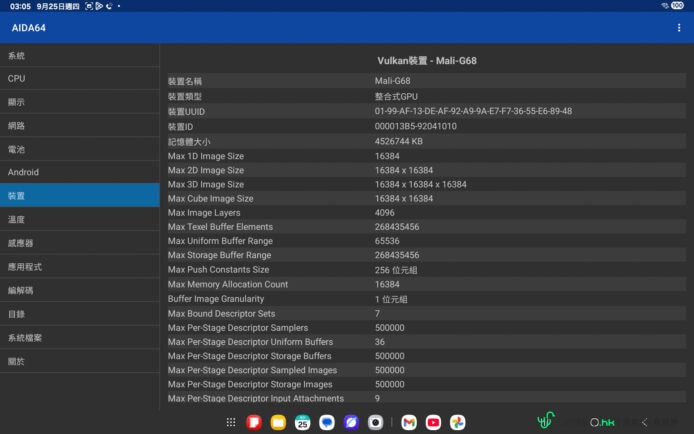Open the Camera app in taskbar
694x434 pixels.
point(375,423)
